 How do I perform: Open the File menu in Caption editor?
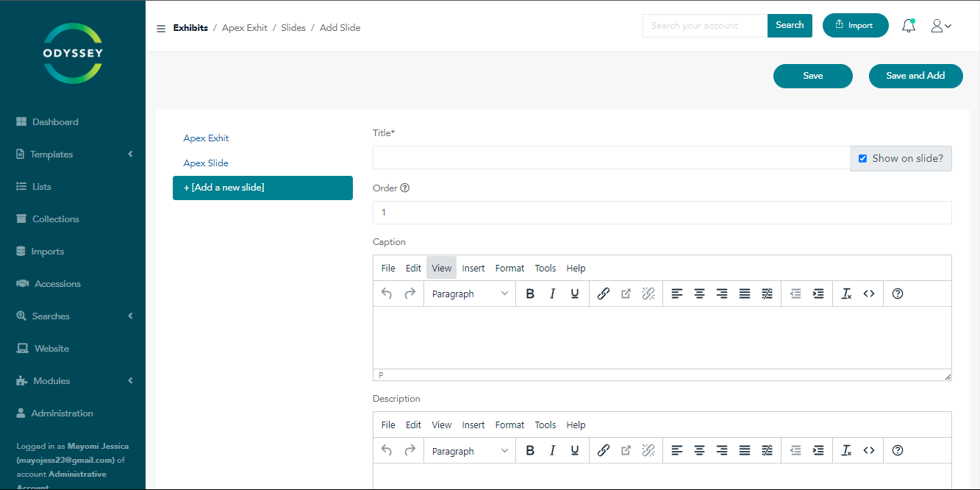[x=388, y=268]
